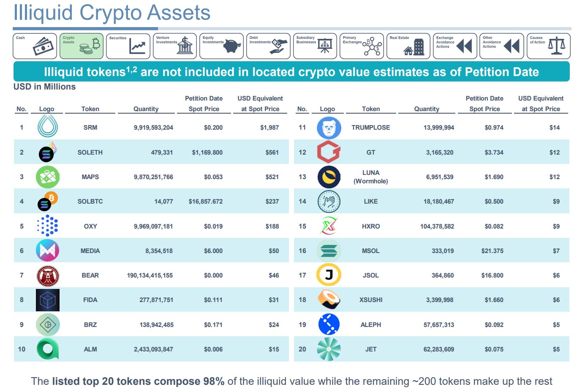This screenshot has height=392, width=585.
Task: Open Exchange Avoidance Actions tile
Action: click(x=455, y=46)
